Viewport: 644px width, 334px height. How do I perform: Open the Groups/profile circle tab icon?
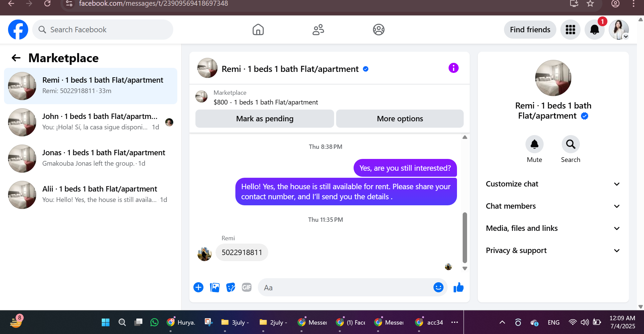[x=378, y=30]
